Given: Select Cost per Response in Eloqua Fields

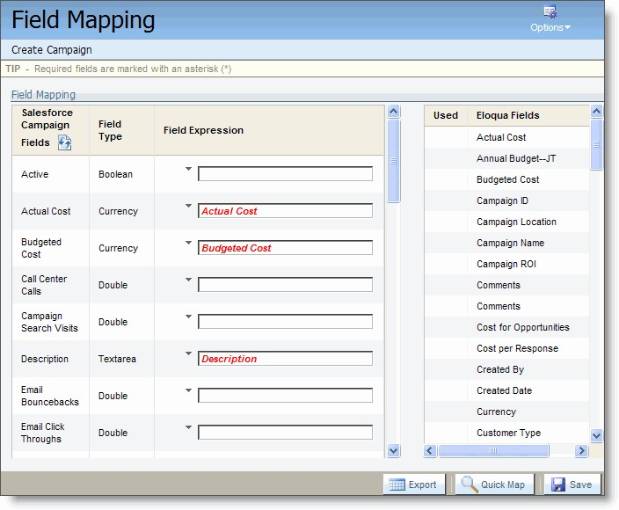Looking at the screenshot, I should (x=517, y=348).
